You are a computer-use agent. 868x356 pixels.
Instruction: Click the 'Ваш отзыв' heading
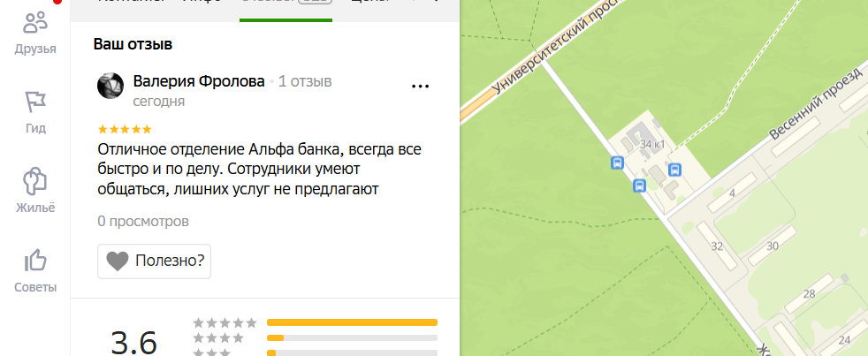tap(133, 44)
